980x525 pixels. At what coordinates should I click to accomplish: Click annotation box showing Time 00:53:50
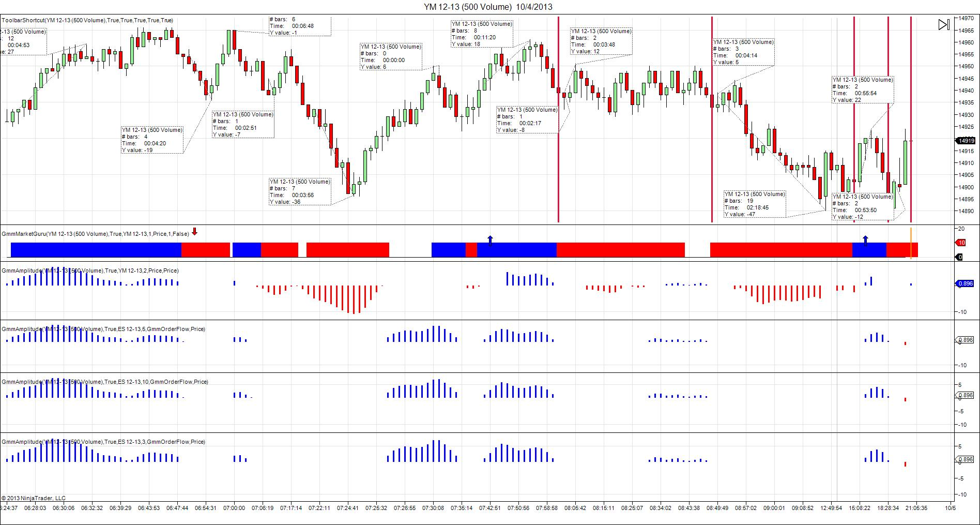(x=863, y=207)
